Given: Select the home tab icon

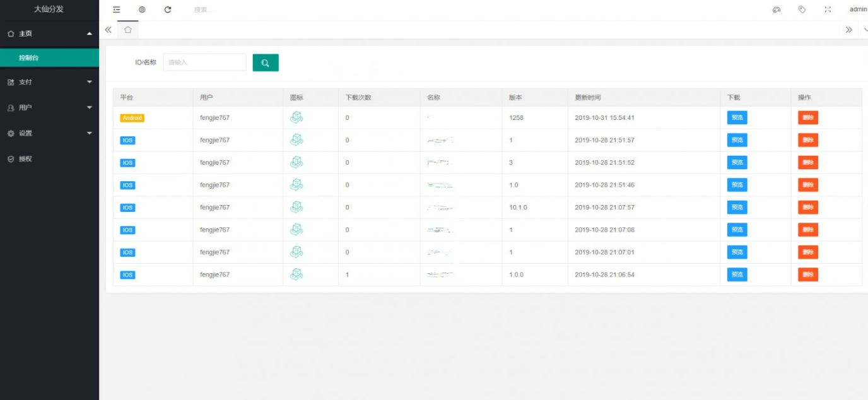Looking at the screenshot, I should (x=128, y=30).
